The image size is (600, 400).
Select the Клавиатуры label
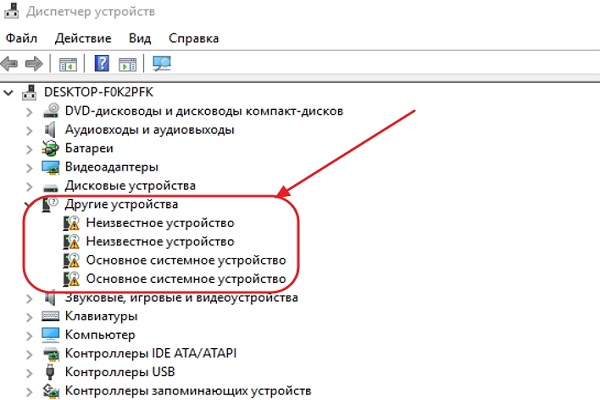(x=101, y=316)
